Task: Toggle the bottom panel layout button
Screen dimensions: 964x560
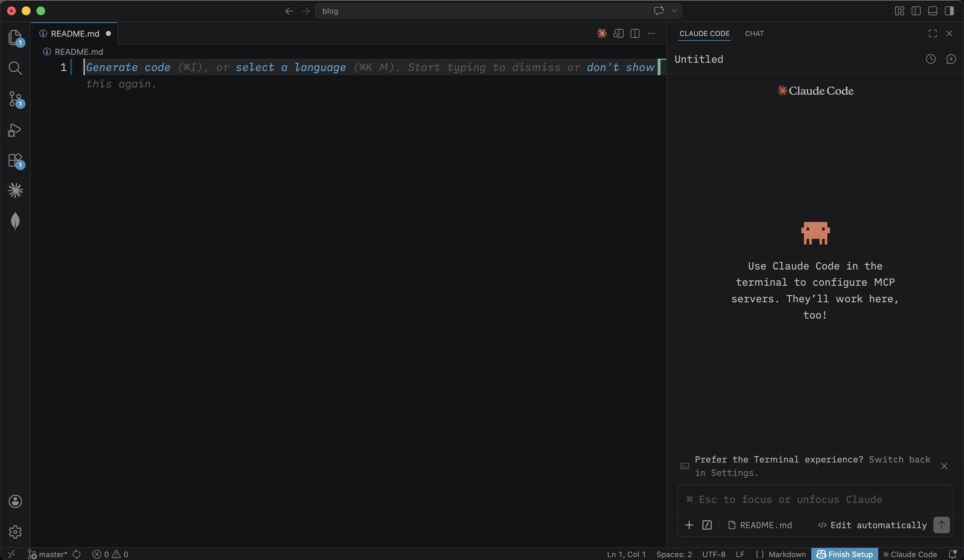Action: click(932, 11)
